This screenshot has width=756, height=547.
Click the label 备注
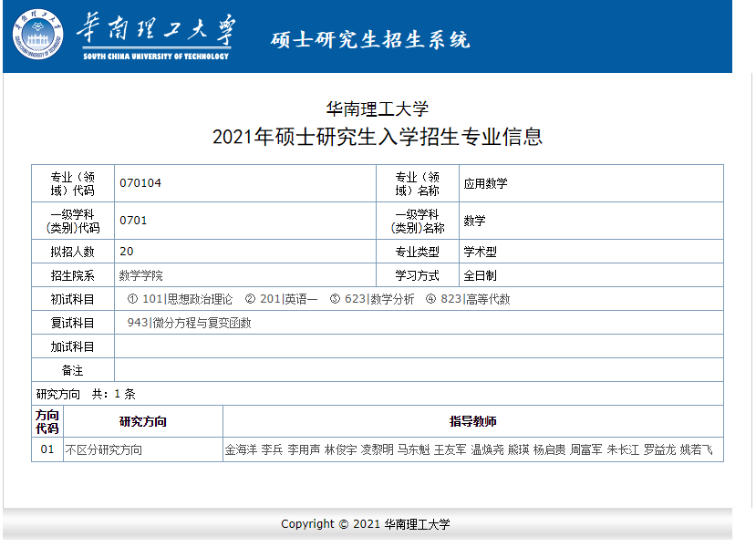tap(72, 370)
